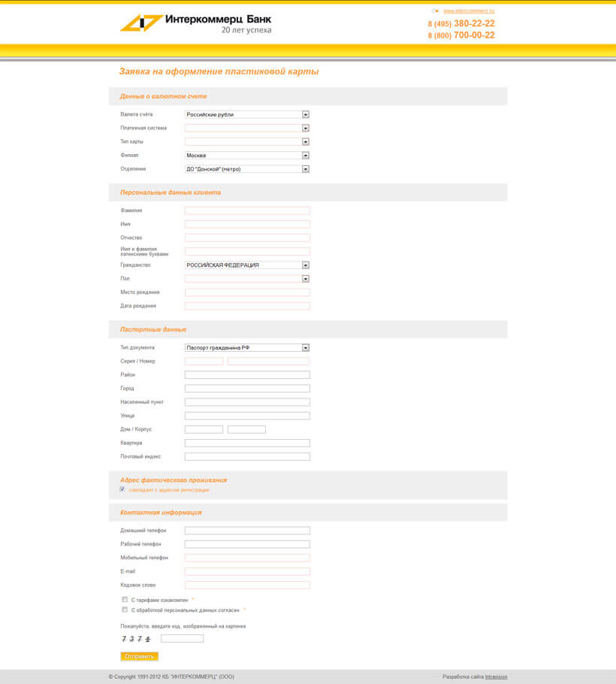Focus the Мобильный телефон field
The image size is (616, 684).
click(247, 558)
